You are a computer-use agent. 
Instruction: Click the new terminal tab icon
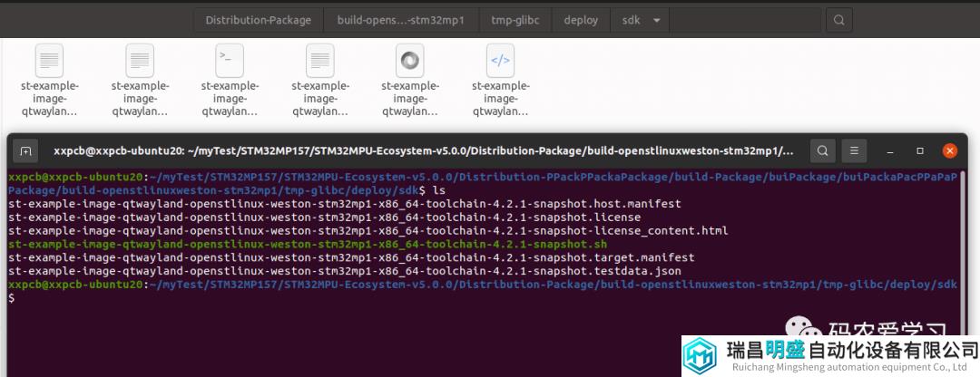[25, 150]
